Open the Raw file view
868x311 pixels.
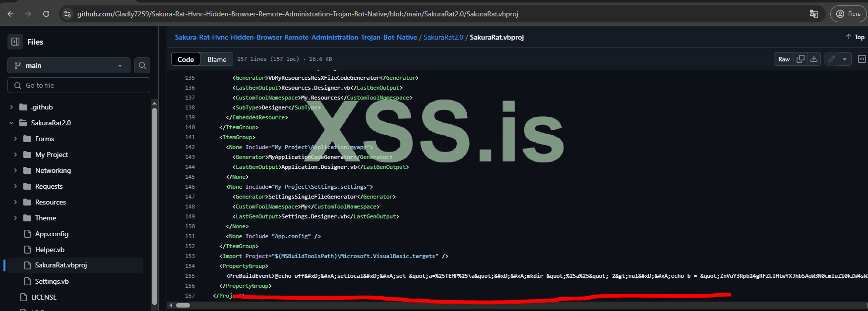tap(784, 59)
